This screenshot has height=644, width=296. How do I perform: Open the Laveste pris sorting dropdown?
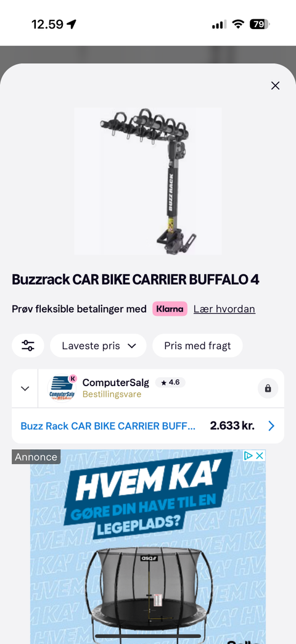tap(98, 345)
